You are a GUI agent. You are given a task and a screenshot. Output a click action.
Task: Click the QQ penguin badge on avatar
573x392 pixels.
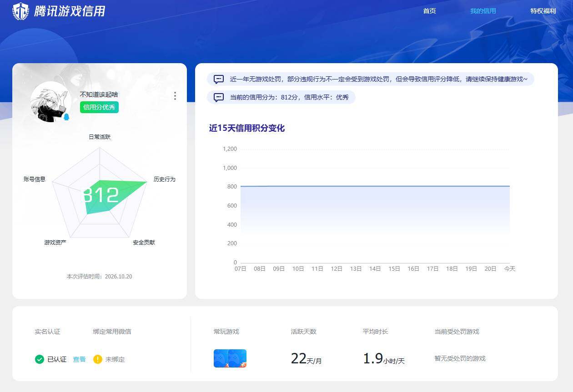[66, 117]
